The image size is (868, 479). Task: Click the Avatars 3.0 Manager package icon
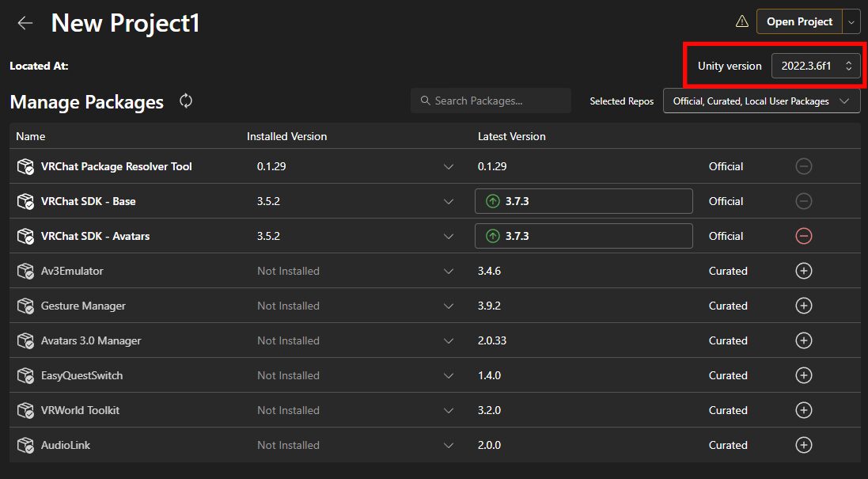pyautogui.click(x=25, y=340)
